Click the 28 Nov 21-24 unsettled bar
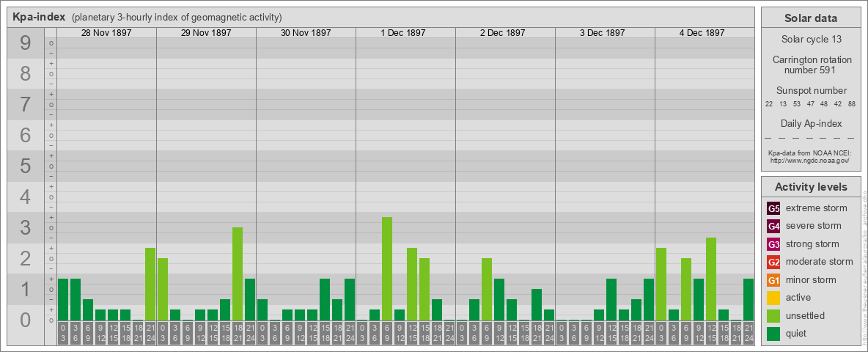Image resolution: width=868 pixels, height=352 pixels. pos(150,285)
